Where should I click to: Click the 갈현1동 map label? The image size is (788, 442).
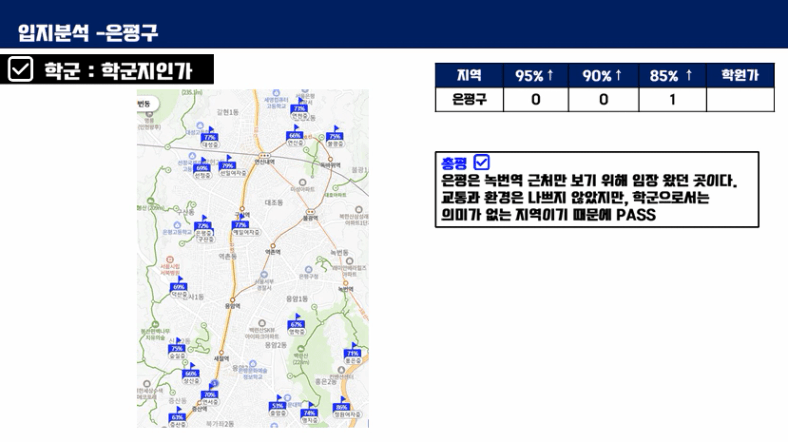[x=228, y=112]
